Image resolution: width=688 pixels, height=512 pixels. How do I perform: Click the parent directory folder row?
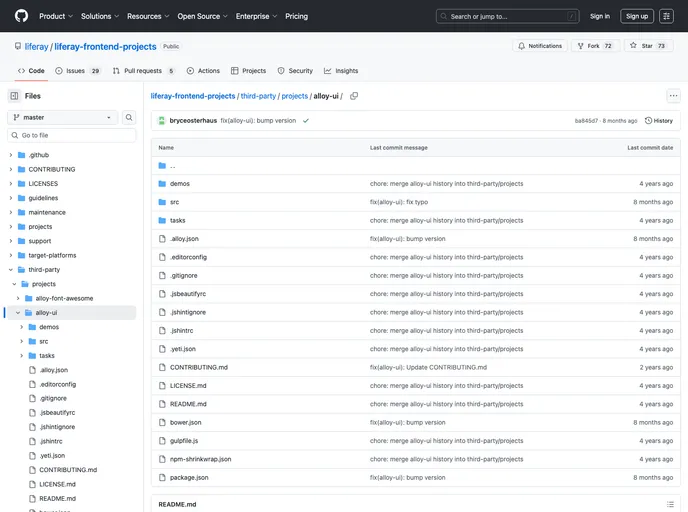(416, 166)
